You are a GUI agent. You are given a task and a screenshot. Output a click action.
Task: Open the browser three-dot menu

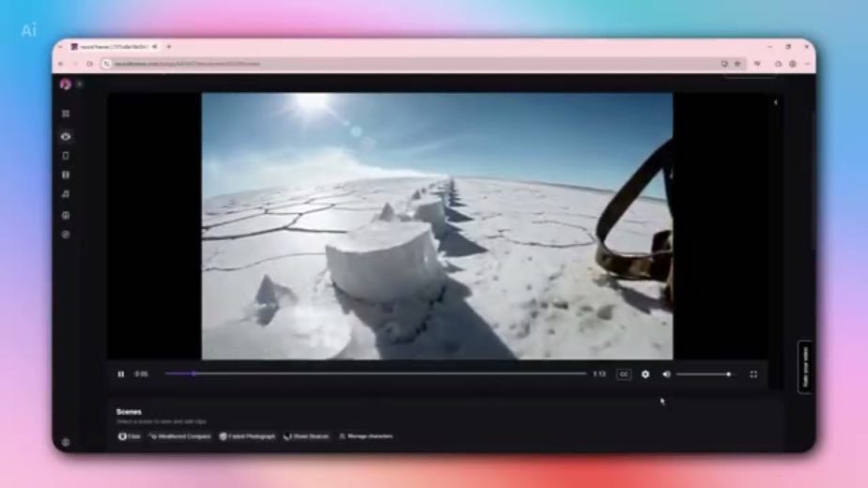807,64
